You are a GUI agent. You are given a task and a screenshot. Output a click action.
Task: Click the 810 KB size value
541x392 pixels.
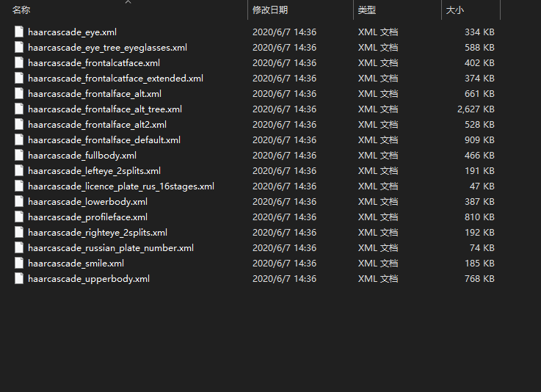(479, 217)
